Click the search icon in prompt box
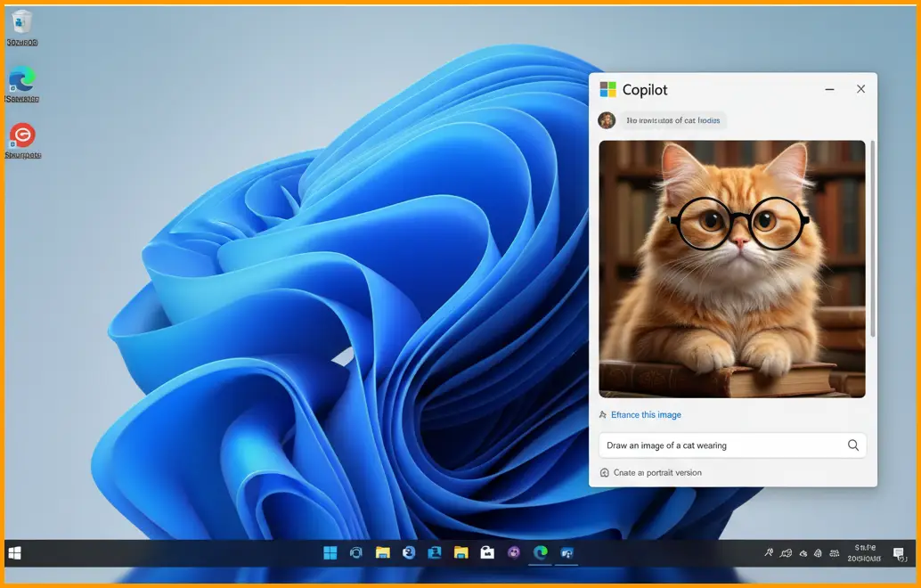This screenshot has width=921, height=588. (x=852, y=445)
